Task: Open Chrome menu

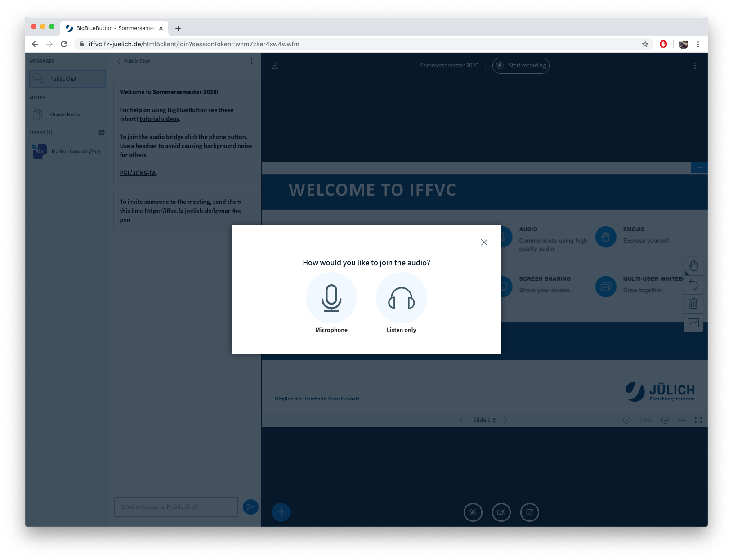Action: (698, 44)
